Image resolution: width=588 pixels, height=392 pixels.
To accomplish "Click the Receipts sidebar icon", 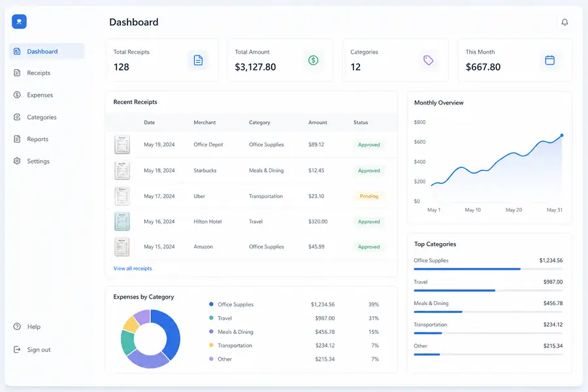I will (17, 73).
